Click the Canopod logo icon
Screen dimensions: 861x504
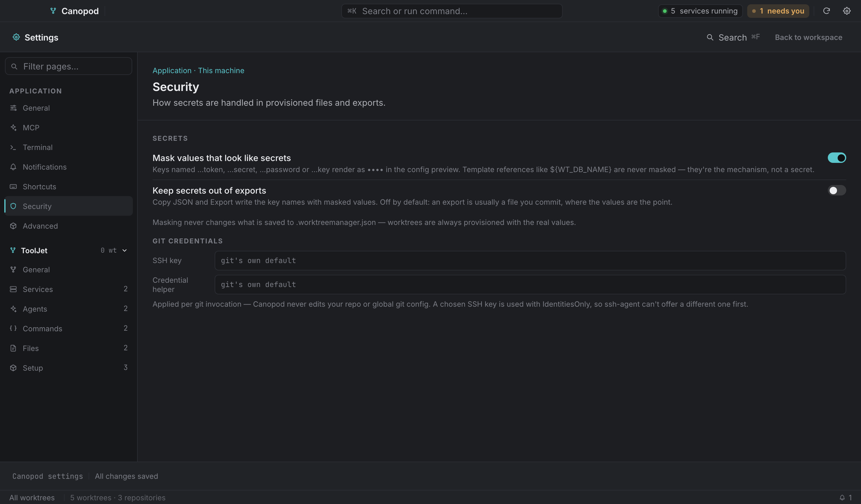pos(53,11)
